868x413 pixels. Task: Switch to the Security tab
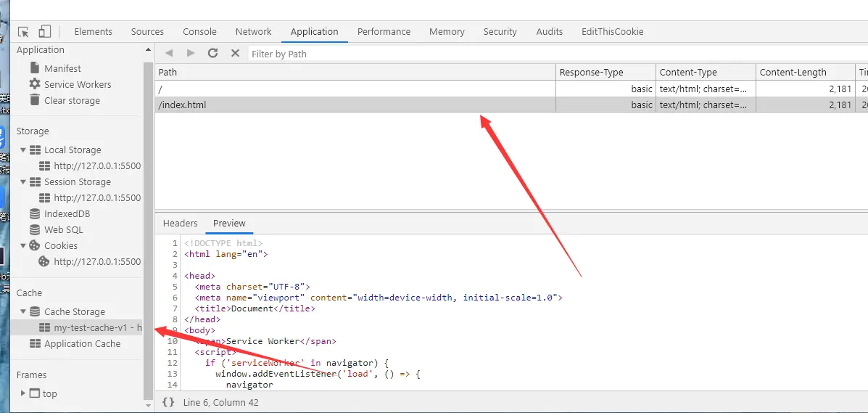(500, 32)
